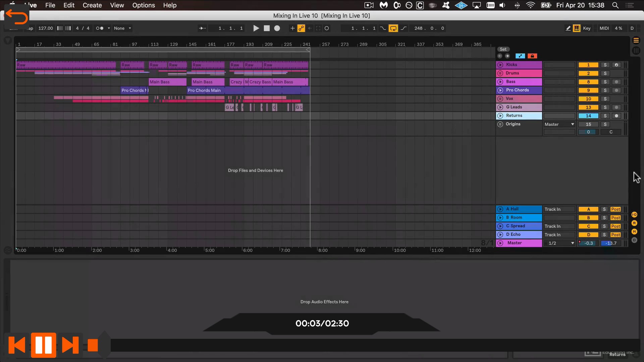Toggle Computer MIDI Keyboard icon
This screenshot has height=362, width=644.
point(577,28)
